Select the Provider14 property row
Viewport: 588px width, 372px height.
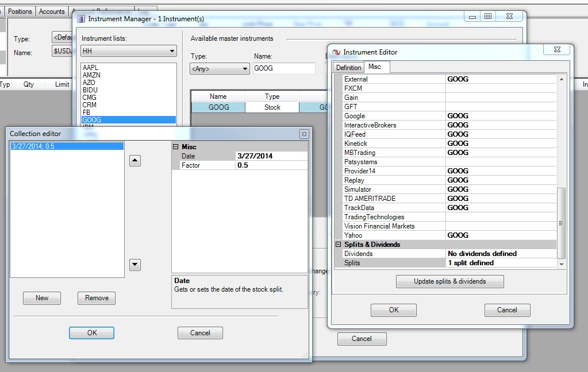point(450,171)
